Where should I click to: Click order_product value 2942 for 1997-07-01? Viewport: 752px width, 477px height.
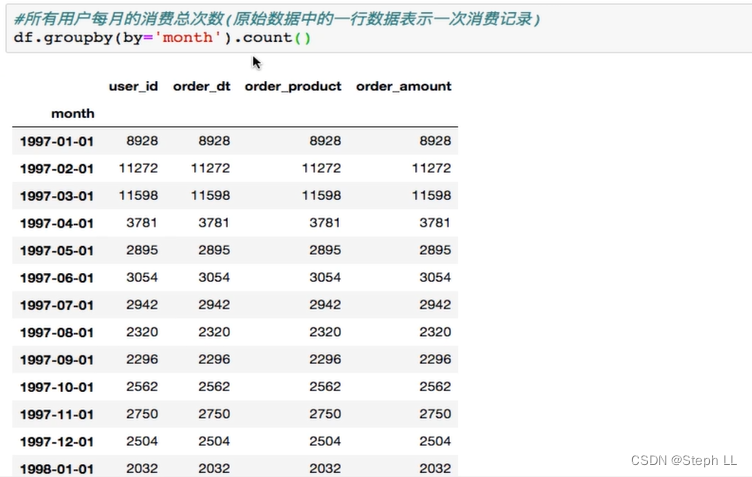[325, 305]
